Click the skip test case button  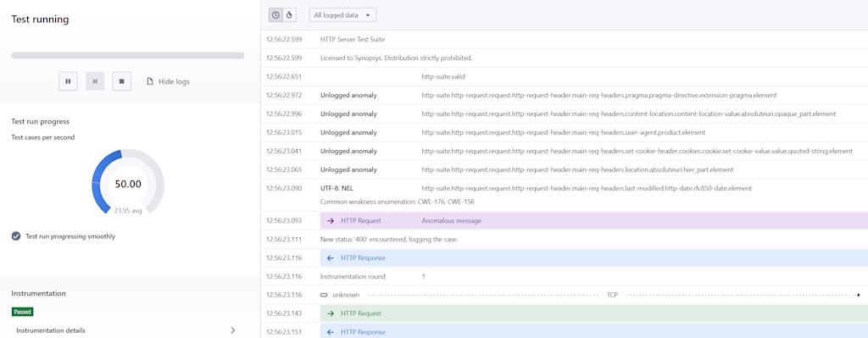(95, 81)
